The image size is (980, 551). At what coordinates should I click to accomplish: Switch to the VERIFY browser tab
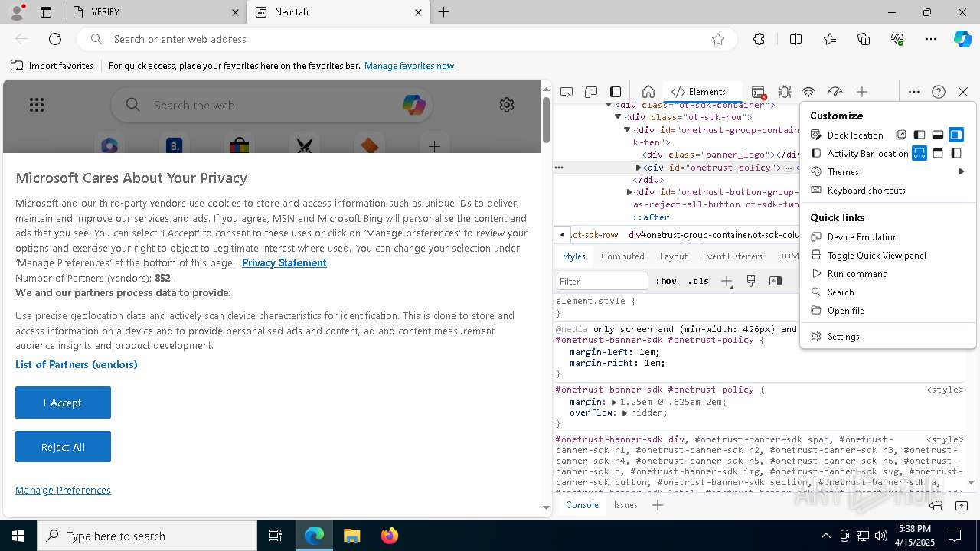click(x=155, y=12)
